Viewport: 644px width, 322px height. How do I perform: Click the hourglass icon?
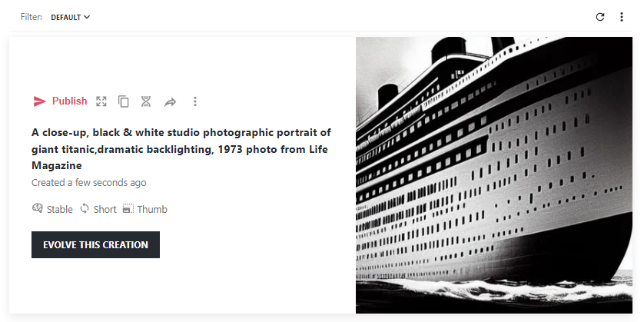(146, 101)
